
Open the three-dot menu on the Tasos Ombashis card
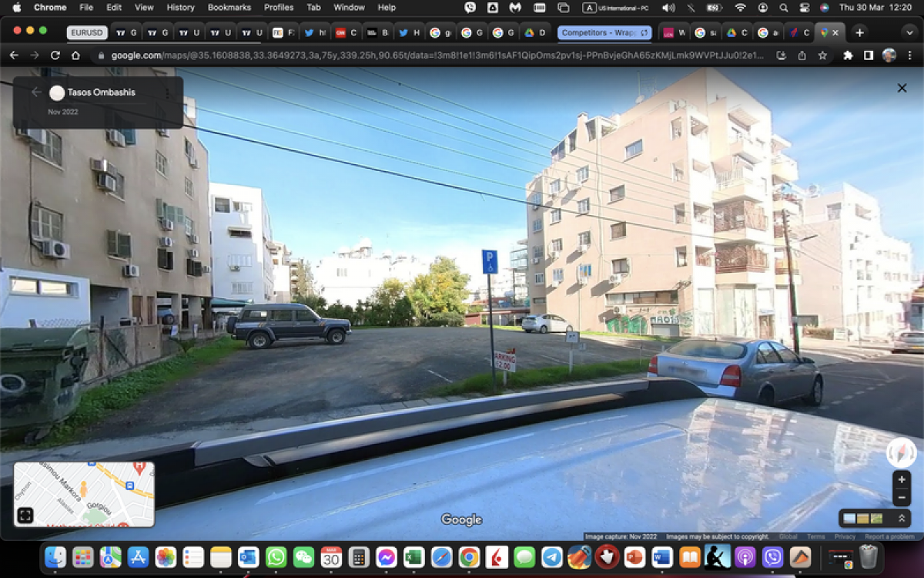pos(169,92)
